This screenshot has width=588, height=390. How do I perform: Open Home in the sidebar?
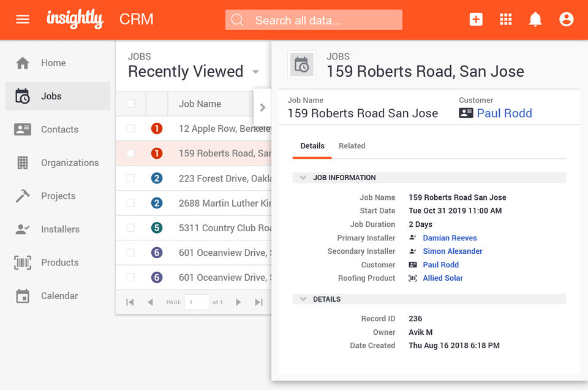58,63
